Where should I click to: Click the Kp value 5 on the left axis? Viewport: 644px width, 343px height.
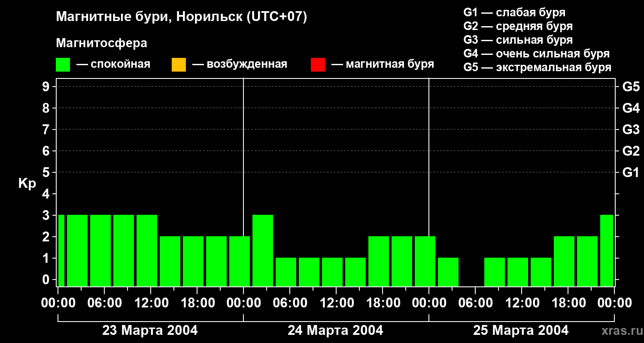[46, 172]
